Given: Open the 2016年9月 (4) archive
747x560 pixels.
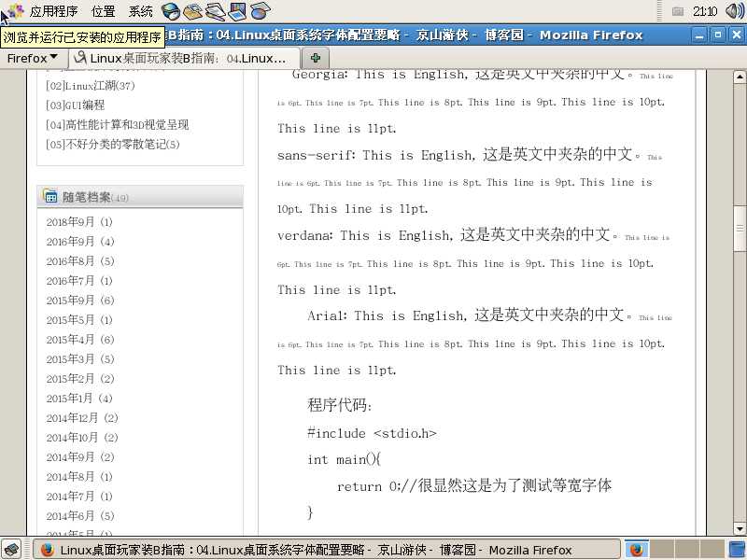Looking at the screenshot, I should tap(80, 242).
